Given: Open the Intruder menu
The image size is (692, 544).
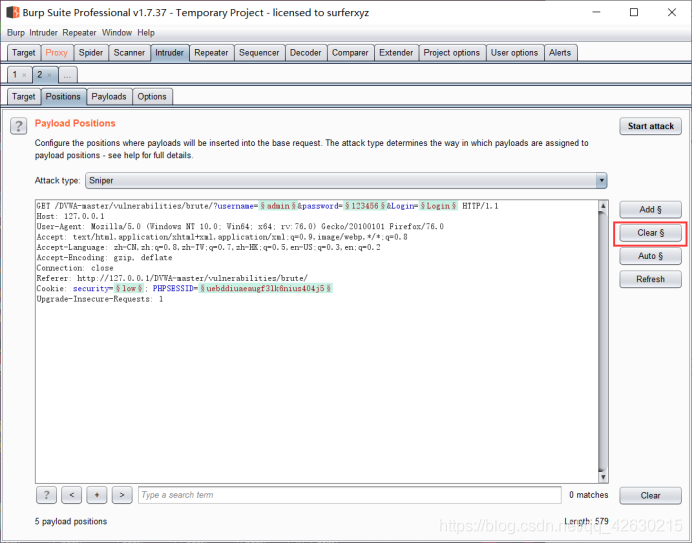Looking at the screenshot, I should click(43, 33).
